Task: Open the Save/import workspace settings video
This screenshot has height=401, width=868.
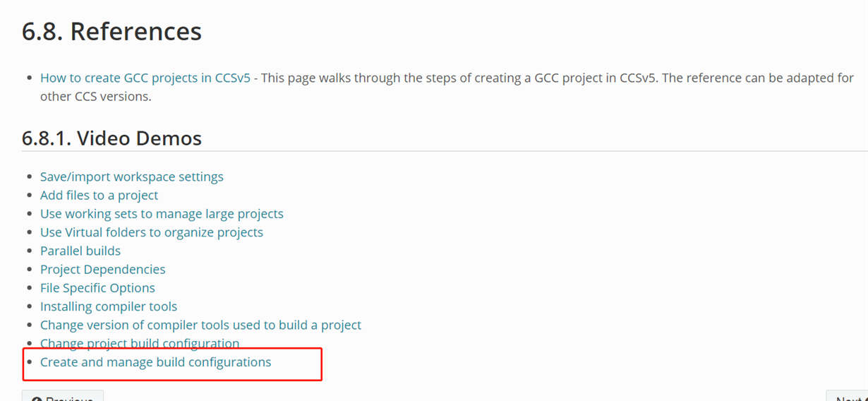Action: tap(131, 176)
